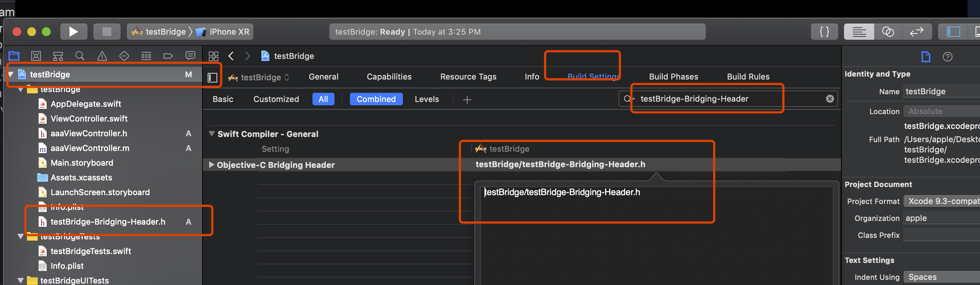Show Basic build settings

(x=223, y=99)
